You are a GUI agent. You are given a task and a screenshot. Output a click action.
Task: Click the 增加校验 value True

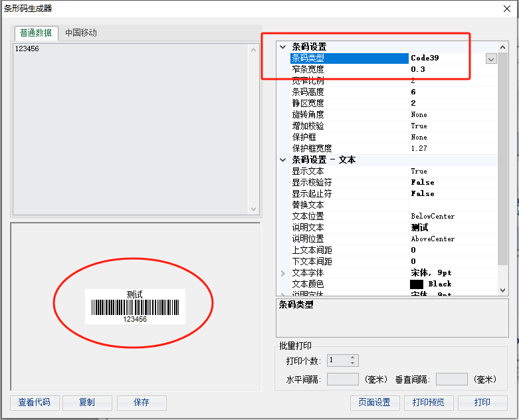pos(419,126)
